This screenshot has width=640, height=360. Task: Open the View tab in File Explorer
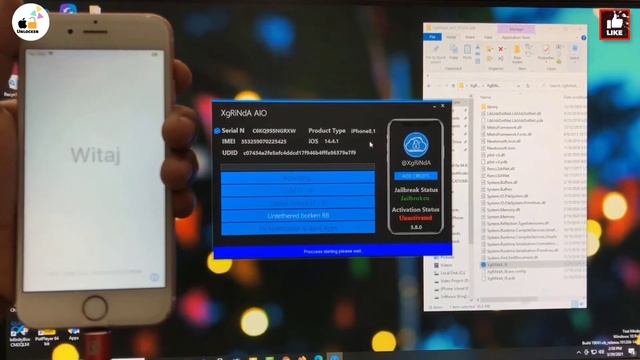488,37
